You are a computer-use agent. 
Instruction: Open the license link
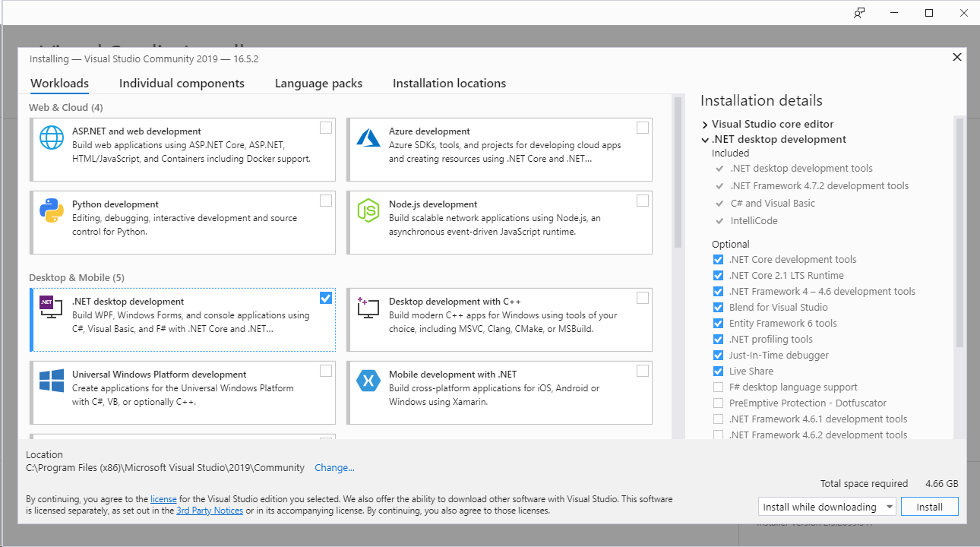163,499
